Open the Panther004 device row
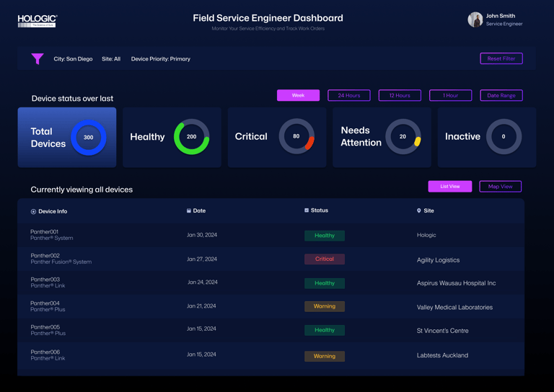The image size is (554, 392). click(x=271, y=307)
